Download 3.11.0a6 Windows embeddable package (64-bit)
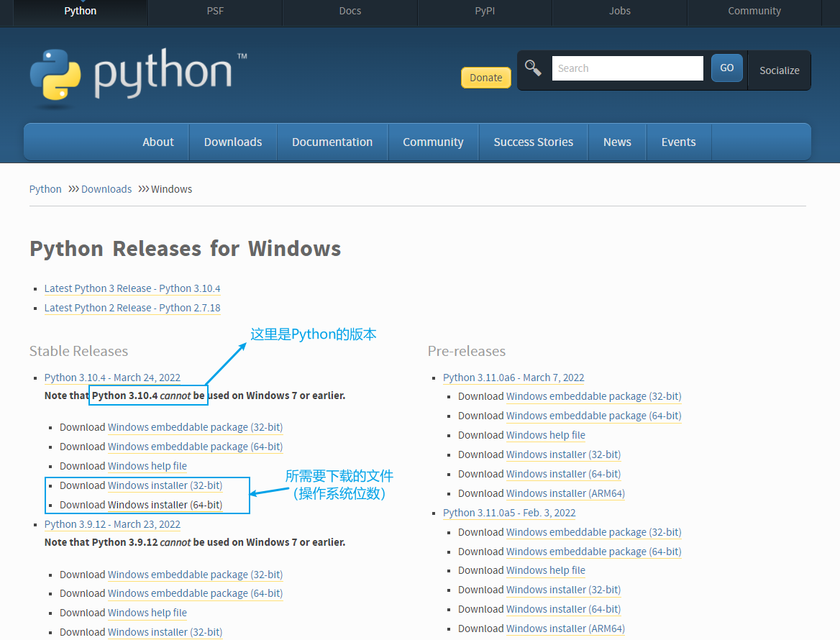This screenshot has height=640, width=840. [593, 416]
